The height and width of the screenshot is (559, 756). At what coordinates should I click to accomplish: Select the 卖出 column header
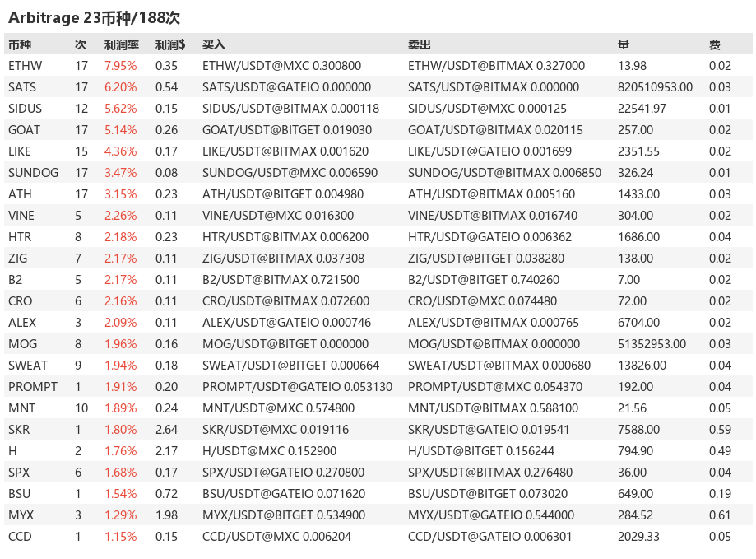point(420,44)
